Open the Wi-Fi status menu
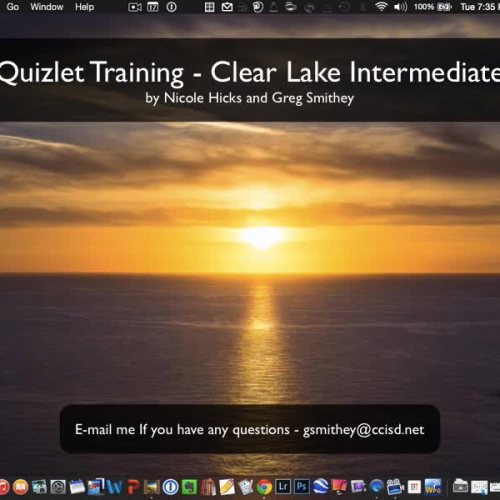500x500 pixels. pos(381,7)
